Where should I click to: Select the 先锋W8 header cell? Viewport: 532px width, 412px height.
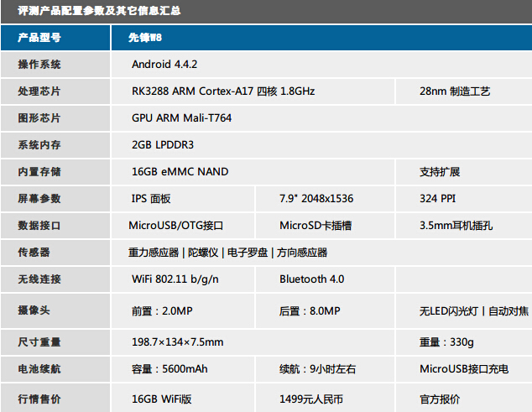[x=144, y=39]
